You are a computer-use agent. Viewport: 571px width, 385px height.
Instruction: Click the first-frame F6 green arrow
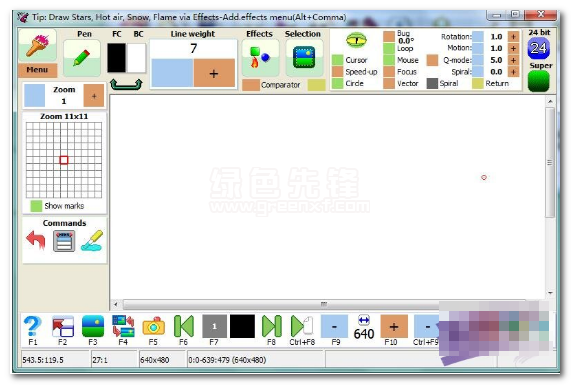tap(184, 326)
